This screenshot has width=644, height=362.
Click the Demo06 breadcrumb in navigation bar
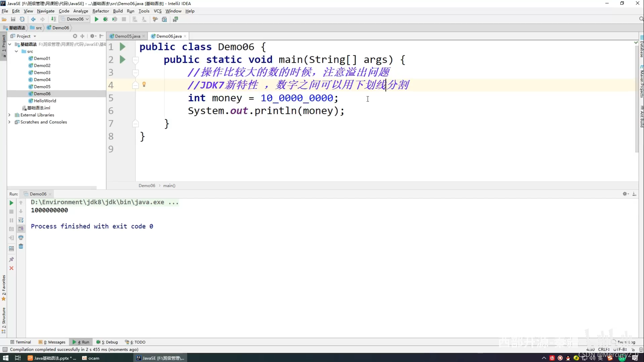(58, 28)
